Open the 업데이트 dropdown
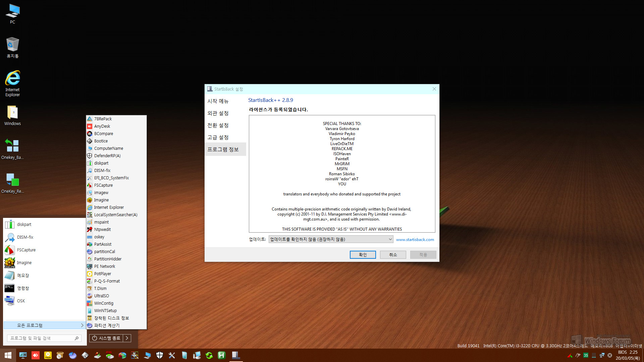 tap(331, 239)
